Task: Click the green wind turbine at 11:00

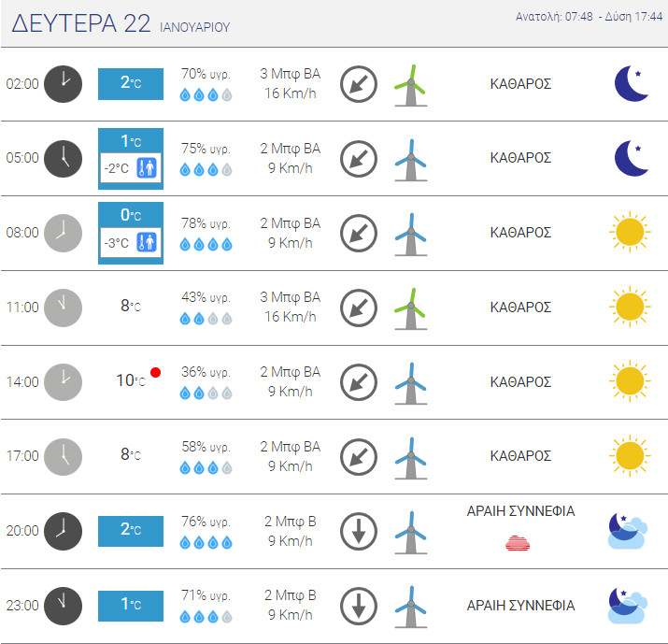Action: 409,308
